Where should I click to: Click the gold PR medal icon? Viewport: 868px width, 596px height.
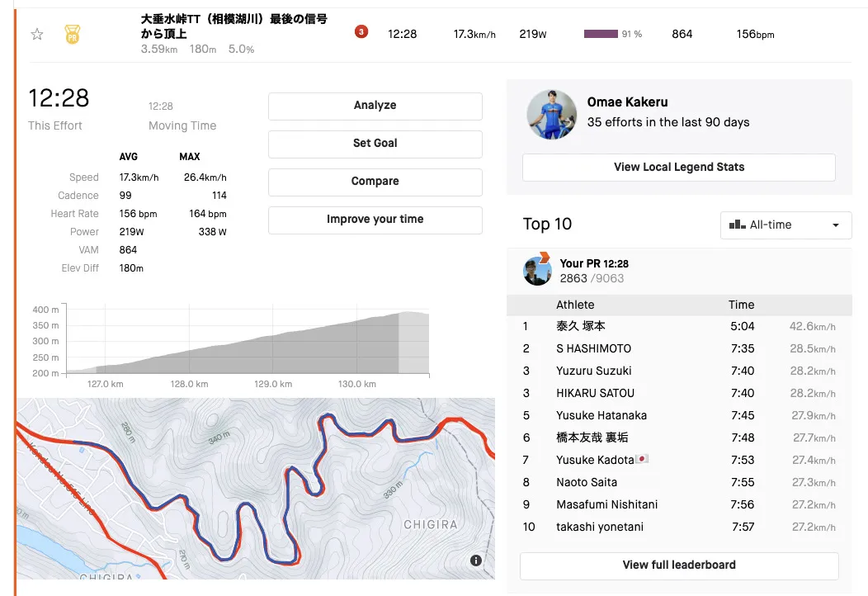[x=72, y=34]
